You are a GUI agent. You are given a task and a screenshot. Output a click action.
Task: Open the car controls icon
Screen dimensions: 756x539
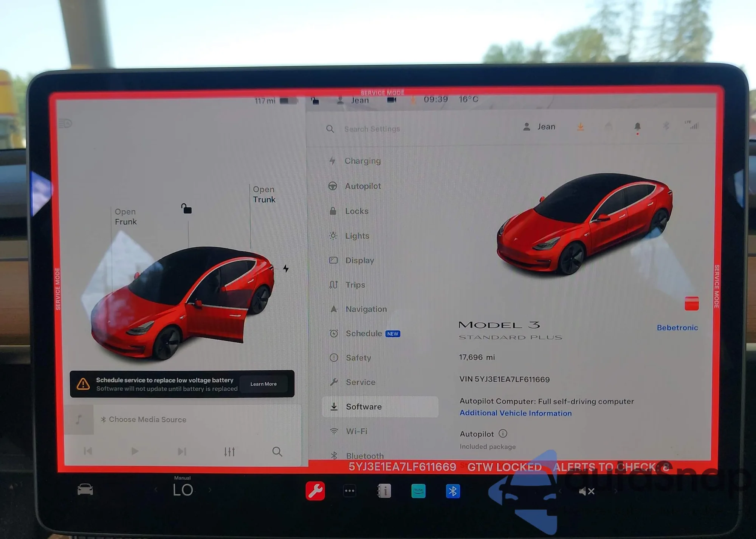(85, 489)
